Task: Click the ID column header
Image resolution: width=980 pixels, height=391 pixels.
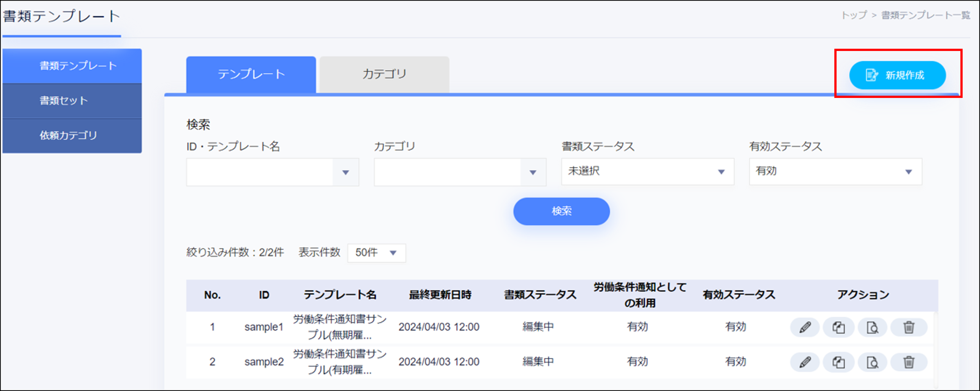Action: click(264, 295)
